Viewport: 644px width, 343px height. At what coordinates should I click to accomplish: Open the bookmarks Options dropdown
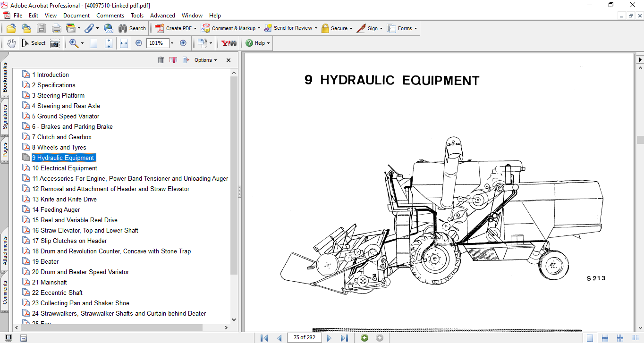point(205,60)
